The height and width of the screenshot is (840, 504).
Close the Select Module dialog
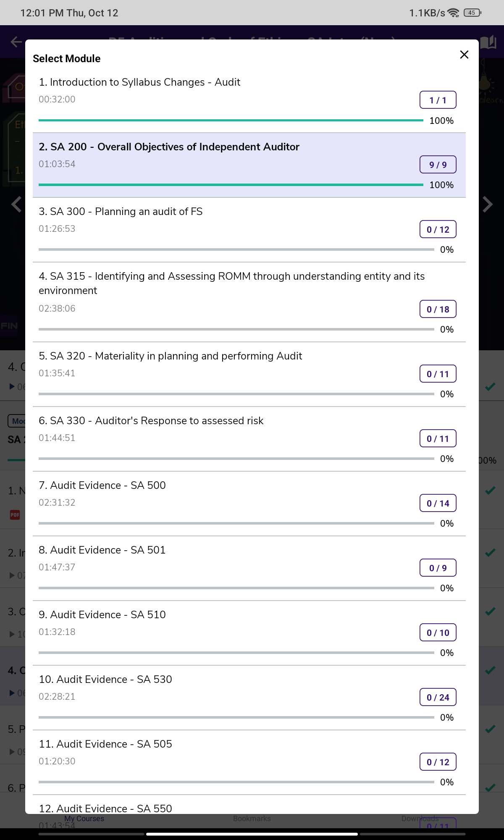click(464, 55)
